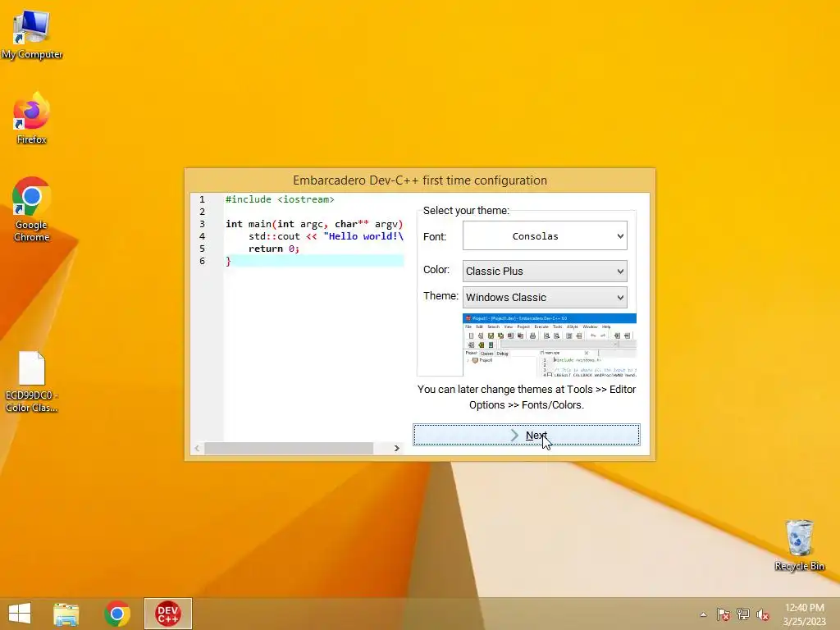Click line number 6 in the gutter
Screen dimensions: 840x630
(x=202, y=261)
